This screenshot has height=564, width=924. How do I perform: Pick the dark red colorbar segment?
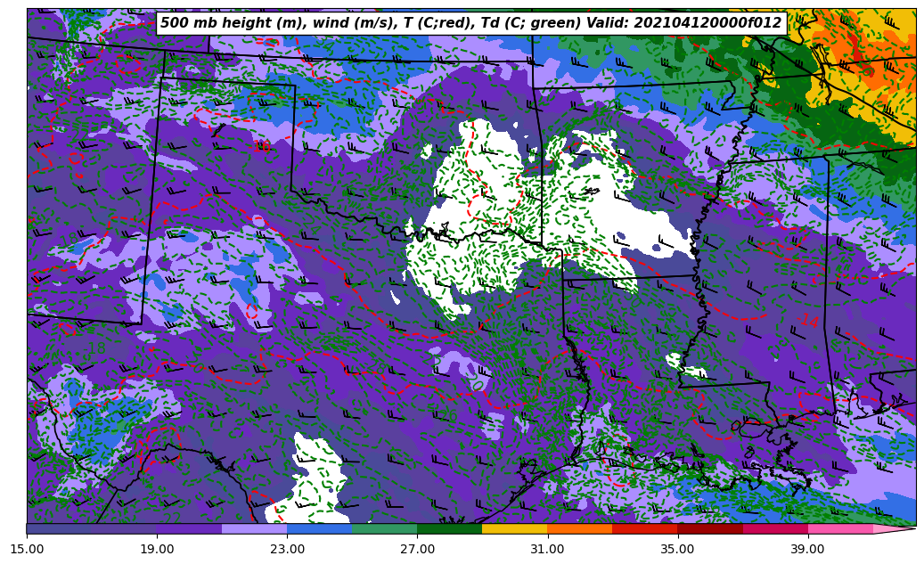pyautogui.click(x=709, y=529)
